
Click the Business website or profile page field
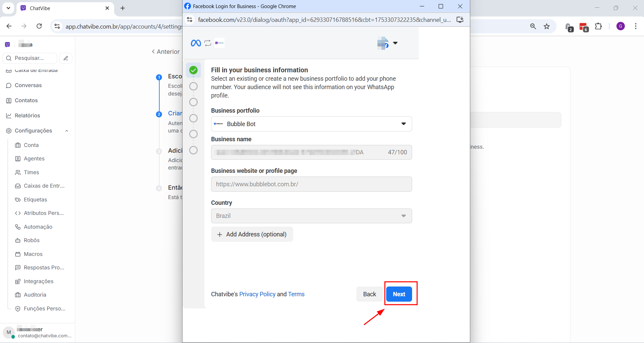pos(311,184)
